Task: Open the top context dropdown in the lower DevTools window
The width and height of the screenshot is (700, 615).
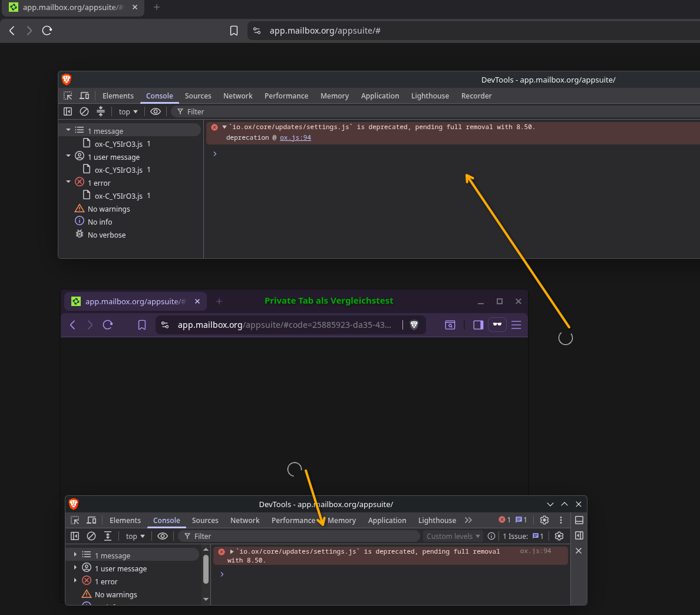Action: tap(136, 536)
